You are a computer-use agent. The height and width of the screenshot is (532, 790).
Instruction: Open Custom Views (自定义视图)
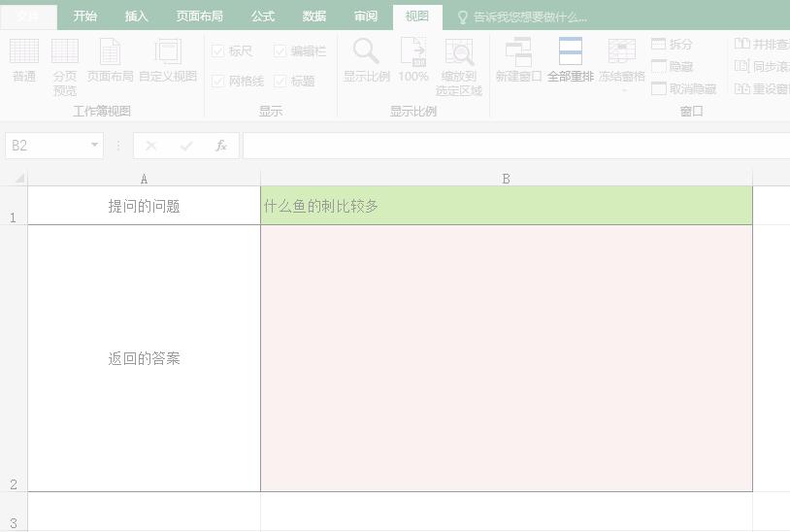click(168, 60)
